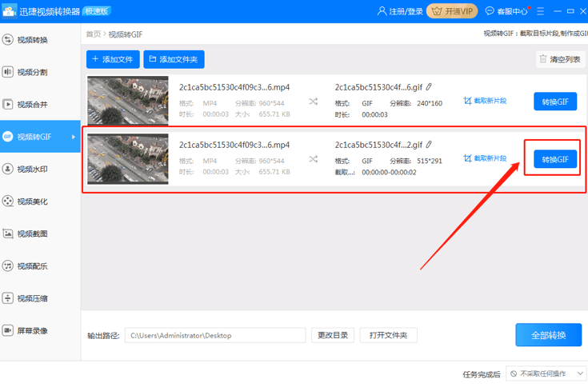Image resolution: width=588 pixels, height=387 pixels.
Task: Click the 添加文件 button
Action: point(113,59)
